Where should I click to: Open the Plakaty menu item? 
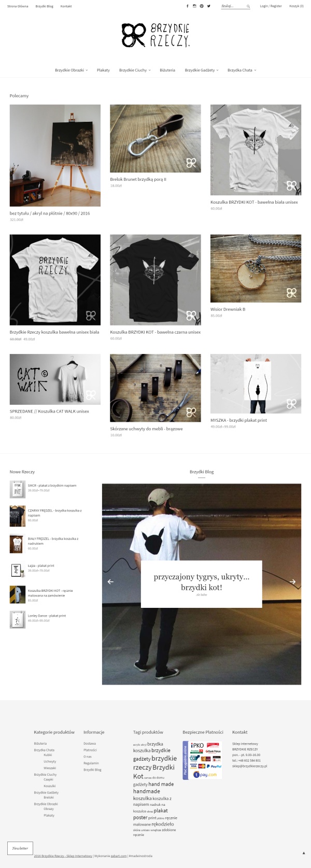(x=103, y=70)
